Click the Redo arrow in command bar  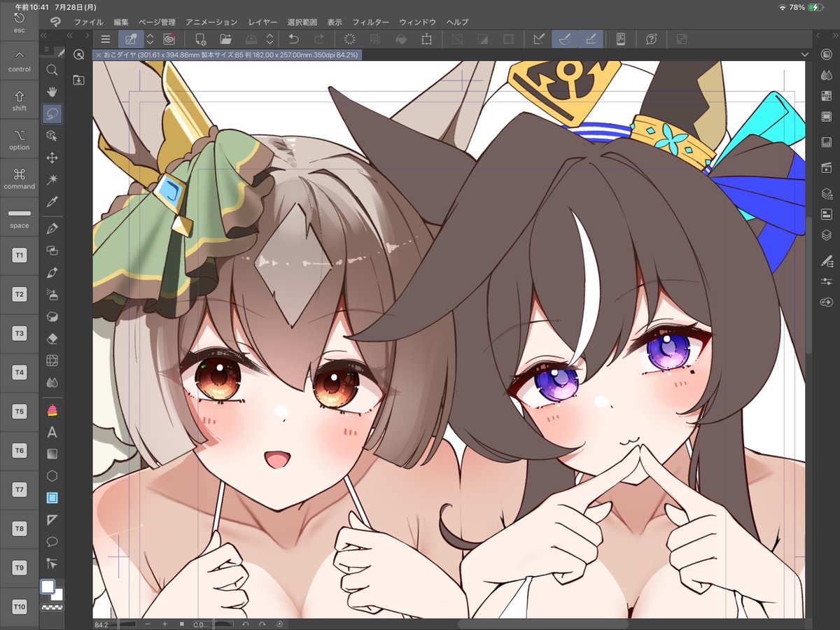[x=319, y=39]
